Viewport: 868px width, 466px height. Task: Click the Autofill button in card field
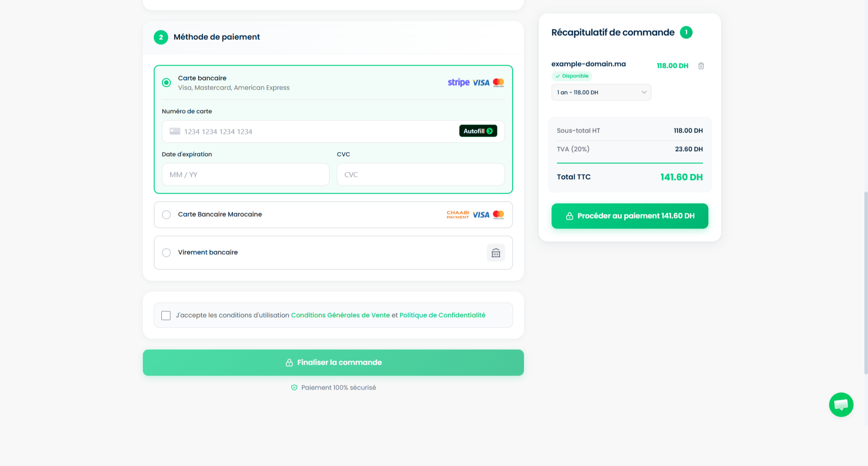(x=478, y=131)
